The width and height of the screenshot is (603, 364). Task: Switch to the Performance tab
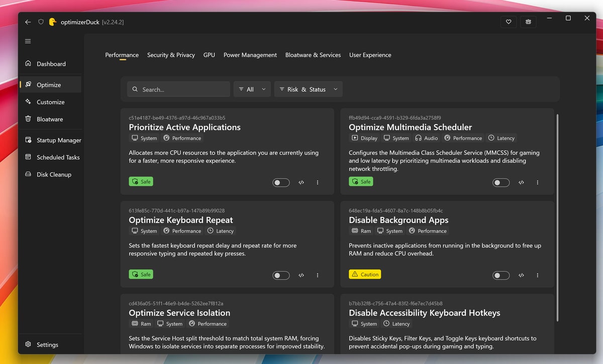click(122, 55)
